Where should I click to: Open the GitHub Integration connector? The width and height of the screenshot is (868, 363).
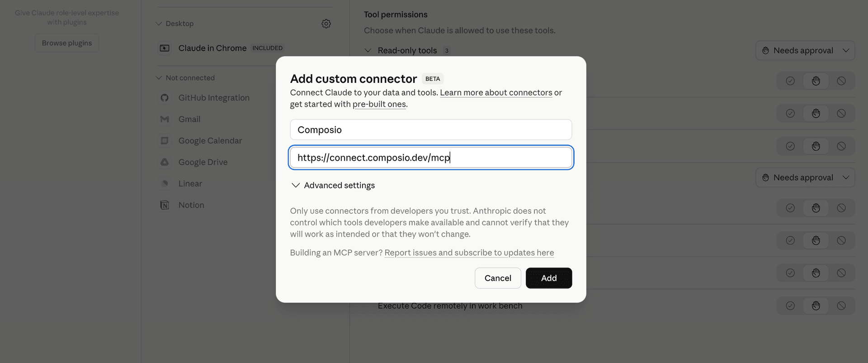coord(213,98)
